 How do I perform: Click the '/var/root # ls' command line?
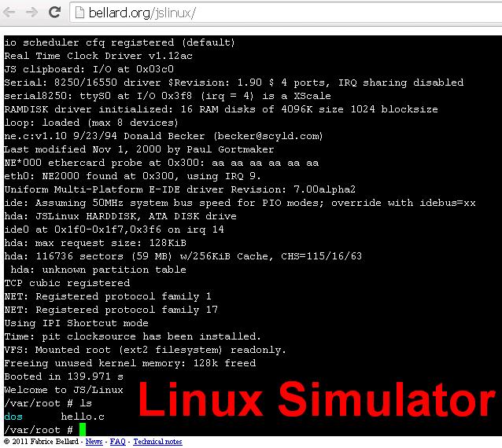click(47, 403)
